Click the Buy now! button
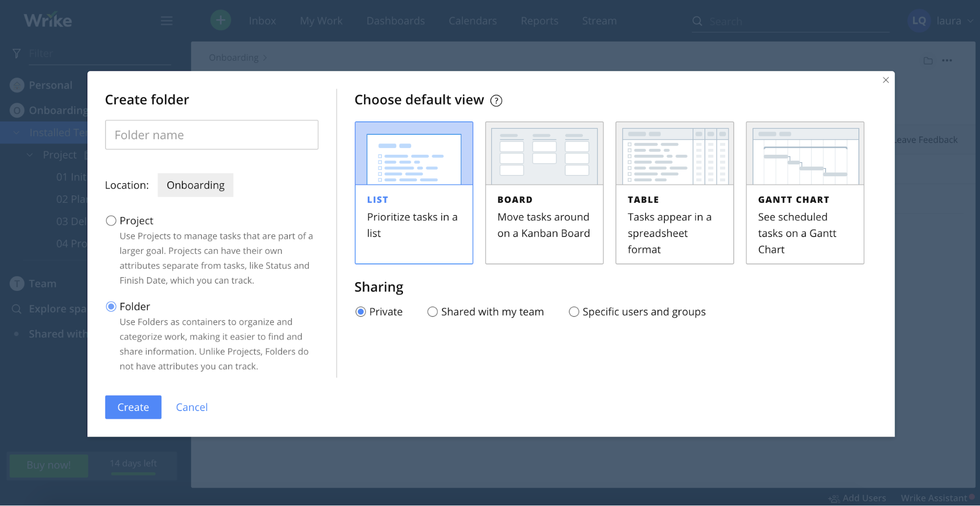Viewport: 980px width, 506px height. coord(49,465)
